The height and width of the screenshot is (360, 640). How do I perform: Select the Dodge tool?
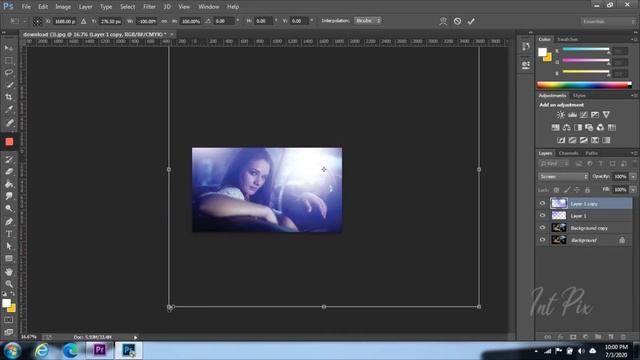pos(9,209)
